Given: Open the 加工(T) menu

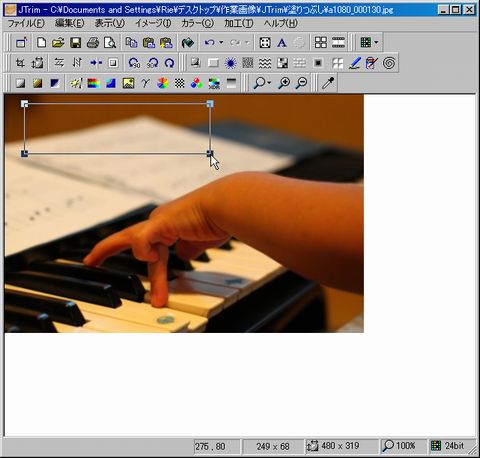Looking at the screenshot, I should pyautogui.click(x=239, y=23).
